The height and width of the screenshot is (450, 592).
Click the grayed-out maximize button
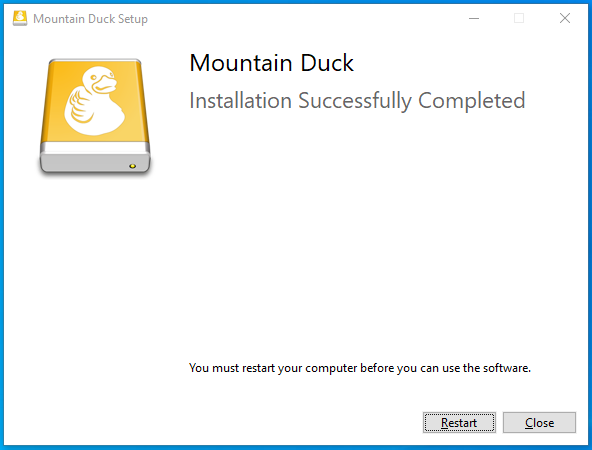pos(519,18)
